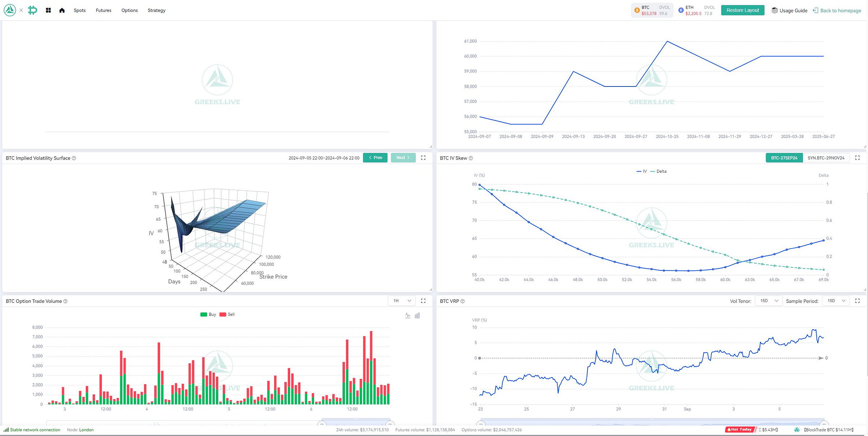Click right handle of trade volume range slider
The width and height of the screenshot is (868, 436).
click(390, 423)
